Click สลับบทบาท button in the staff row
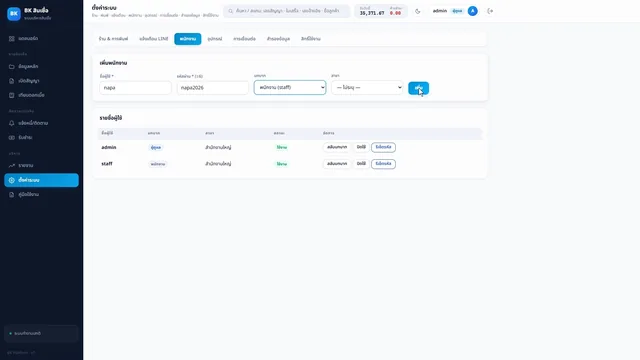The image size is (640, 360). pos(337,164)
